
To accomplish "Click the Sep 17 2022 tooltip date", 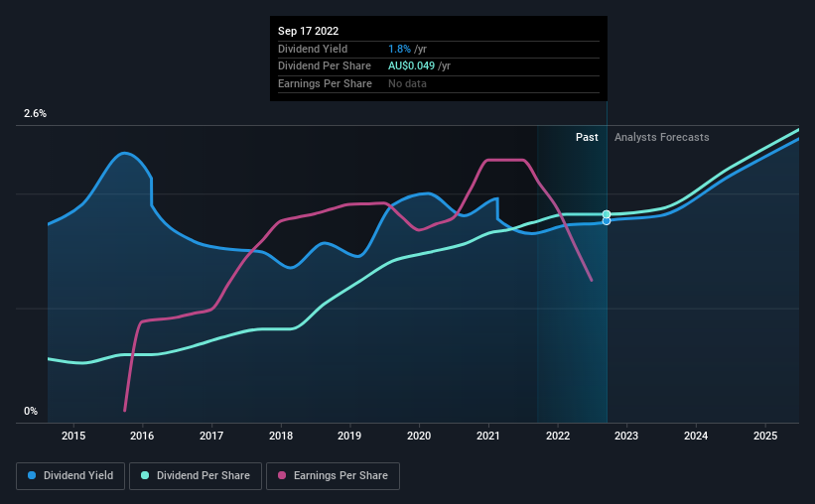I will pos(308,31).
